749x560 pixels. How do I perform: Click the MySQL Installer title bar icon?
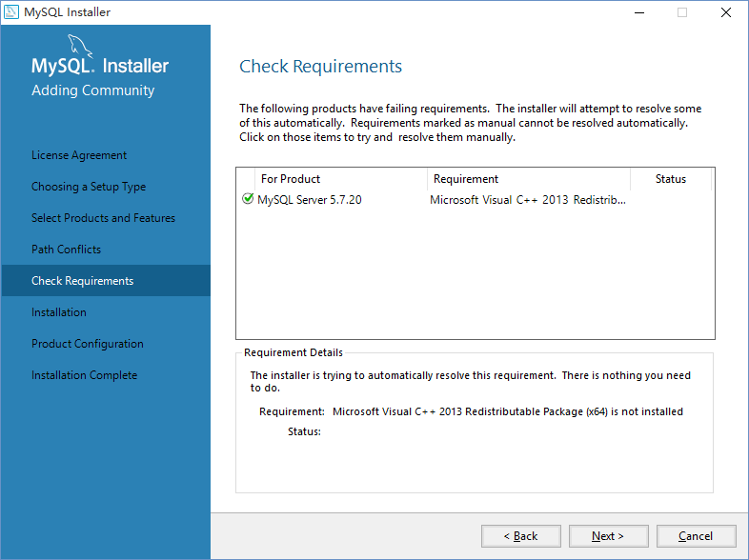pos(11,12)
